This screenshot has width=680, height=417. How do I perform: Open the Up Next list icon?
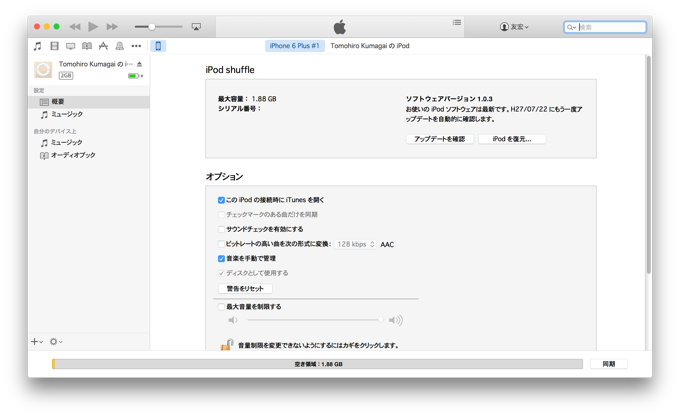(457, 23)
